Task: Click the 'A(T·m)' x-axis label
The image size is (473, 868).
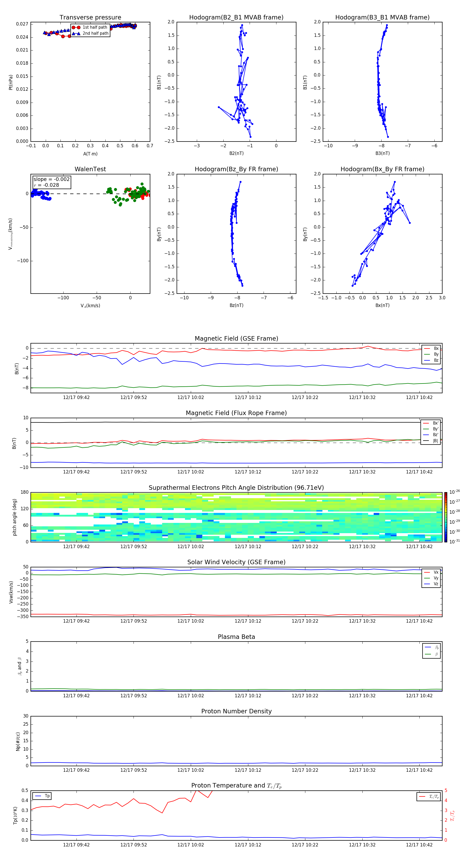Action: coord(90,154)
